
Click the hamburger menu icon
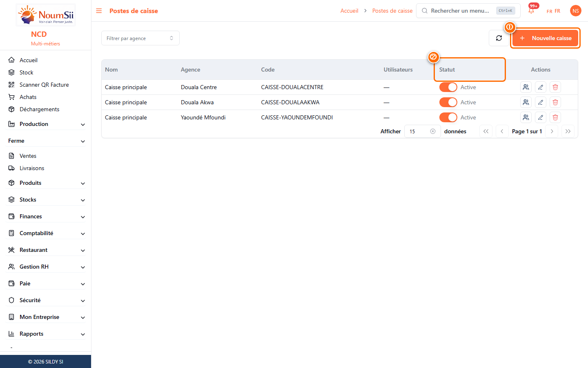(x=99, y=11)
